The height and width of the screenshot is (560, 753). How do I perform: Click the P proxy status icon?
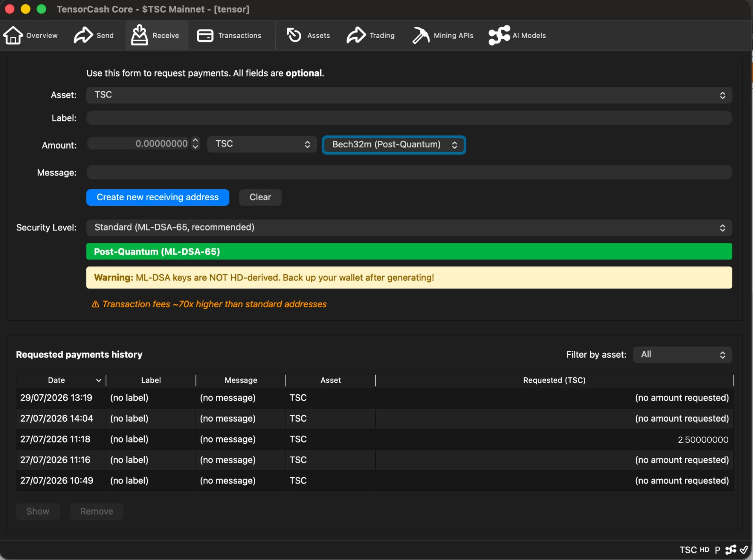point(717,550)
